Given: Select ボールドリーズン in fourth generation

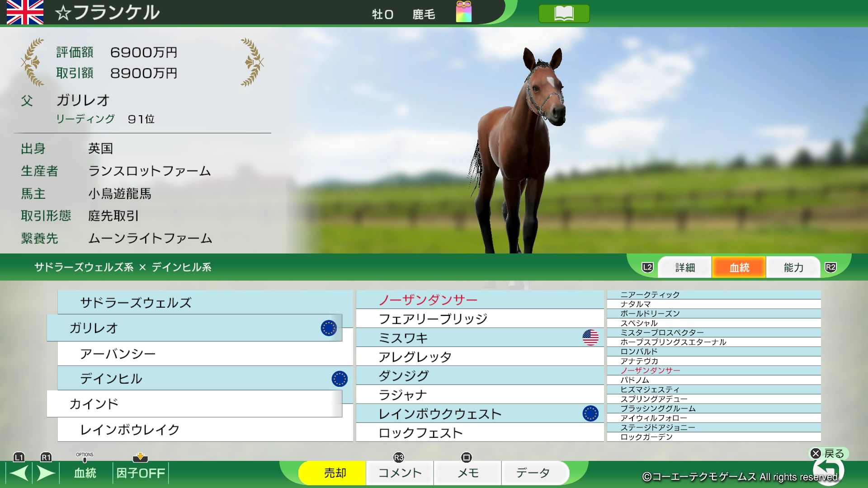Looking at the screenshot, I should tap(714, 314).
